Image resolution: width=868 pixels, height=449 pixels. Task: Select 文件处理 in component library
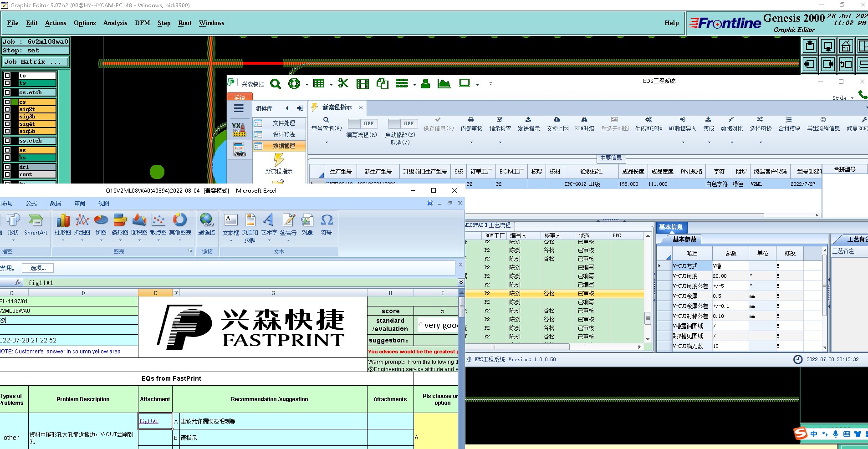point(279,123)
